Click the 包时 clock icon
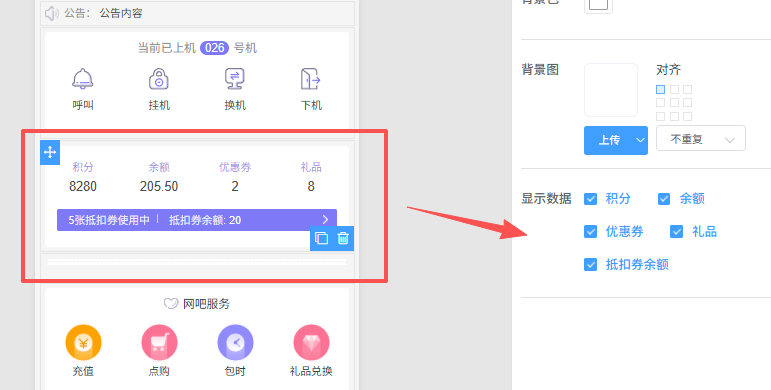 point(235,343)
